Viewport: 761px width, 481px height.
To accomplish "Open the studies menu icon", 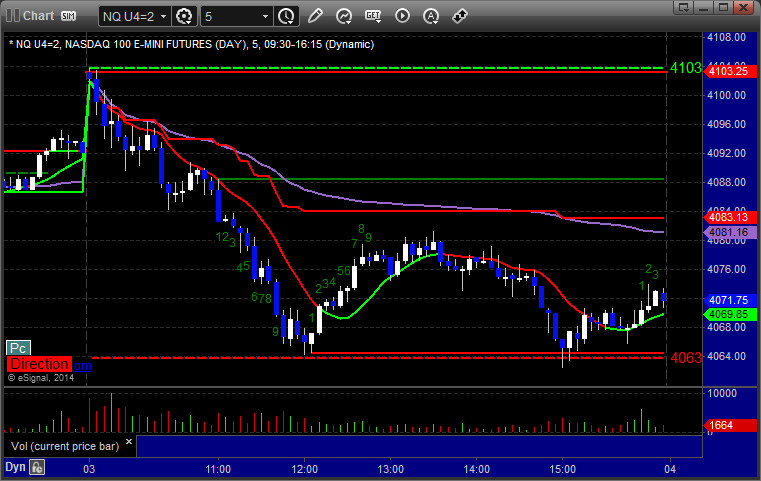I will tap(344, 16).
